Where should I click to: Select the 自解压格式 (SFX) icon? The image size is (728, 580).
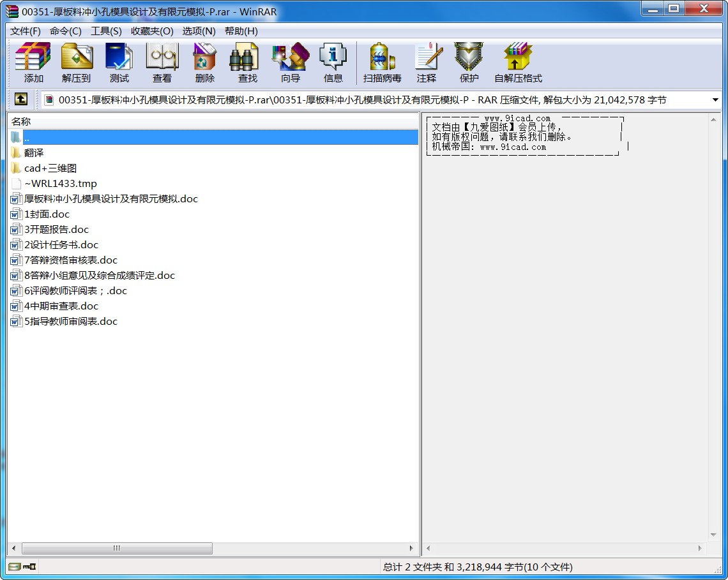518,63
